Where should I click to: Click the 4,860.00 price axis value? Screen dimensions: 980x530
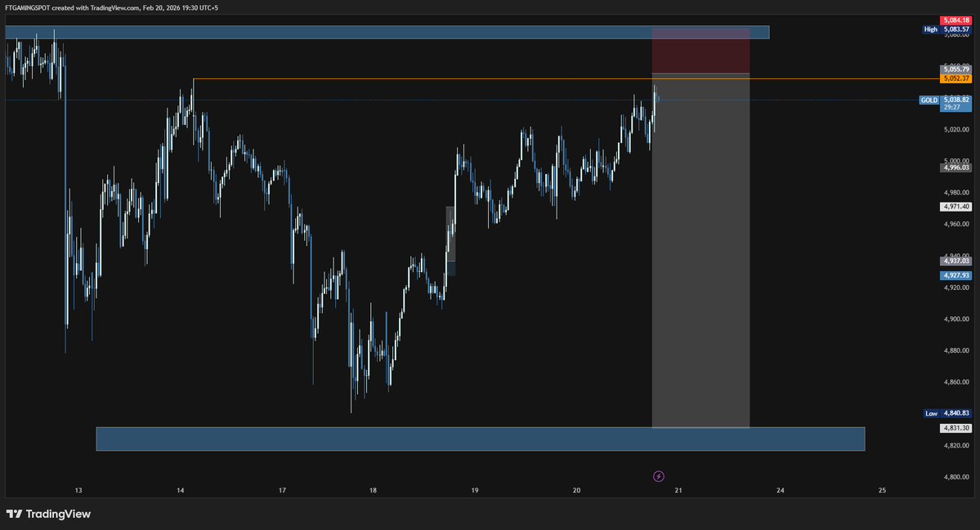click(956, 382)
